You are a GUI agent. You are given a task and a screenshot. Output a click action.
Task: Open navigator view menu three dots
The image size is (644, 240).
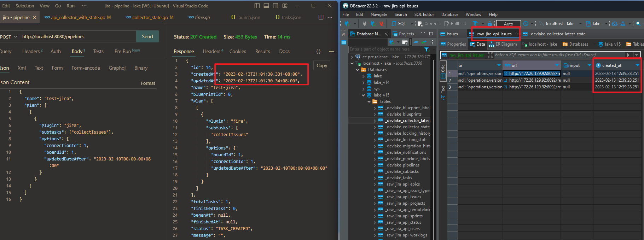pos(432,42)
